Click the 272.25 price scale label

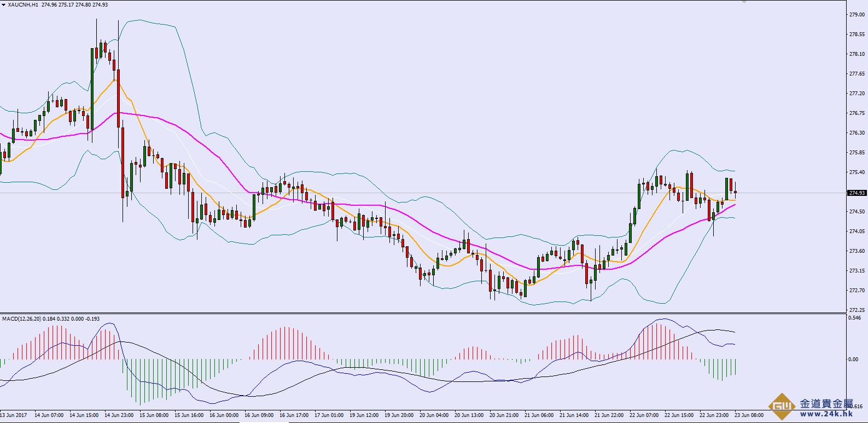tap(857, 310)
